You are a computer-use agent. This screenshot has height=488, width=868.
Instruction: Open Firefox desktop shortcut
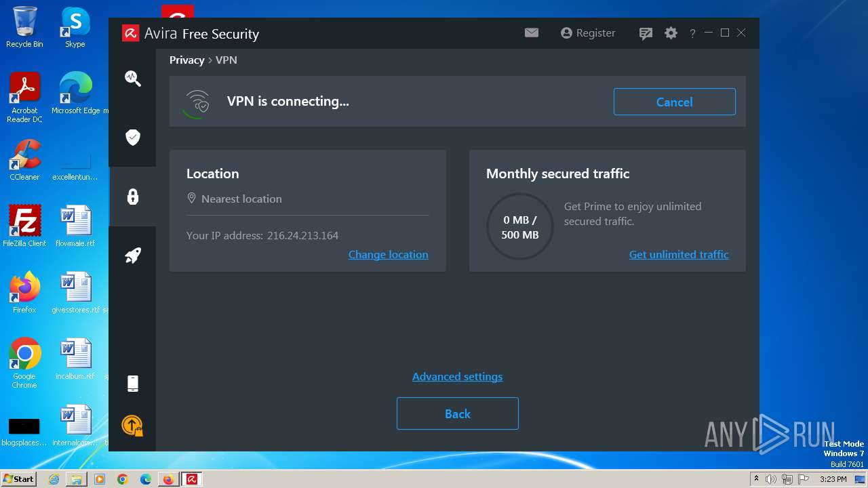tap(24, 293)
